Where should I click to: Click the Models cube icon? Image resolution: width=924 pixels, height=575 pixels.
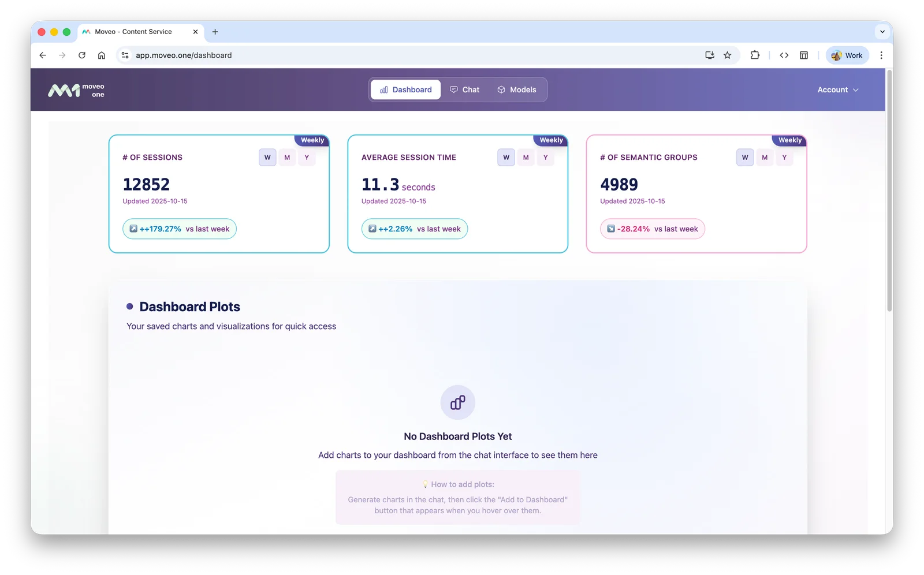pos(501,89)
